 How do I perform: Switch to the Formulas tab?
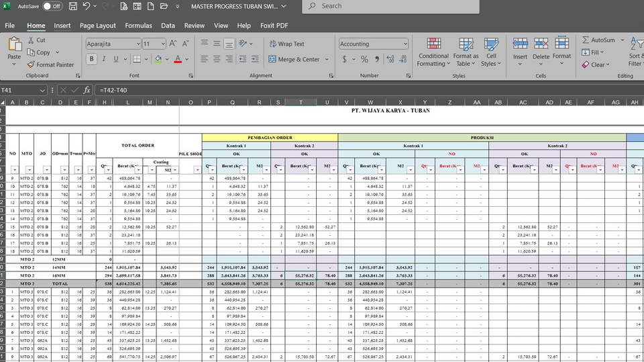click(138, 26)
